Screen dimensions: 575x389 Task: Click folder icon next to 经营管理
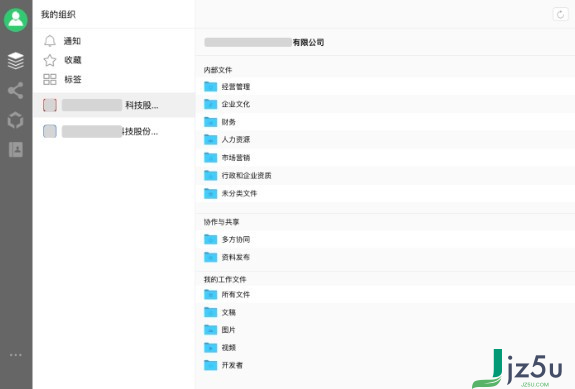210,87
